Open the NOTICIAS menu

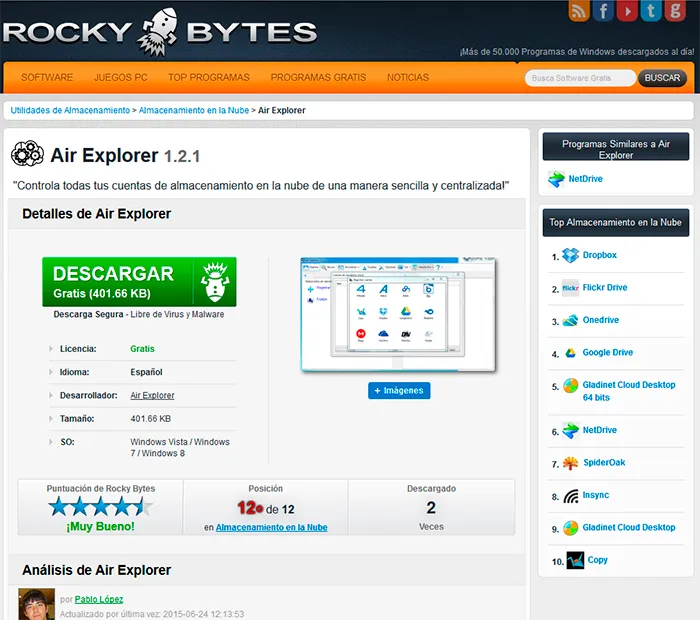coord(408,77)
